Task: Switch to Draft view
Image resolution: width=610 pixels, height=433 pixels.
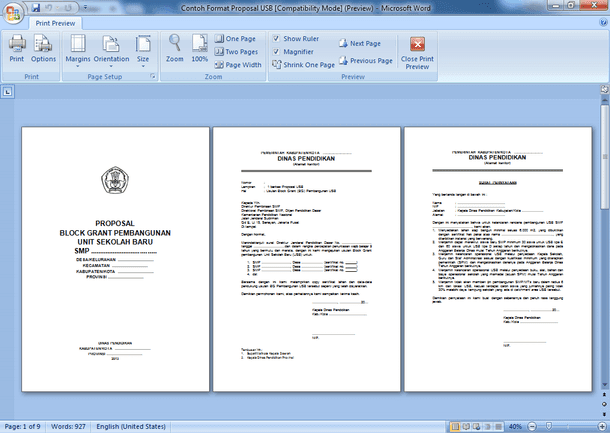Action: [x=498, y=427]
